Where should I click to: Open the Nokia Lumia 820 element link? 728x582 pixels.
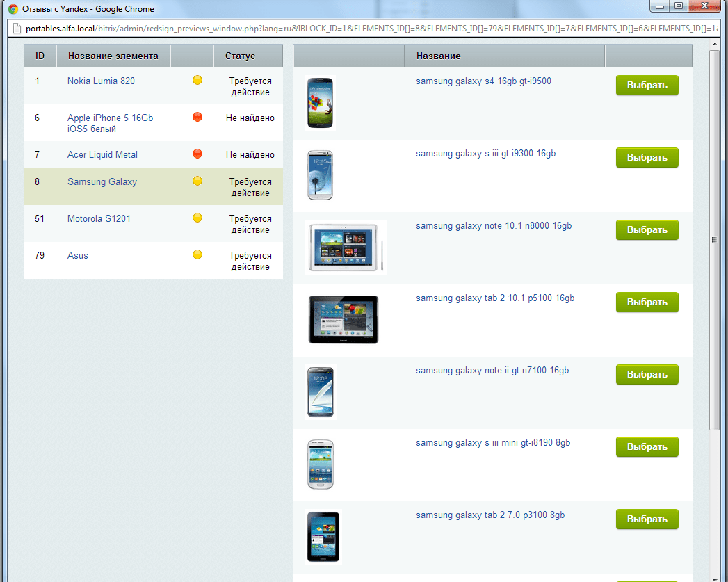pyautogui.click(x=101, y=81)
